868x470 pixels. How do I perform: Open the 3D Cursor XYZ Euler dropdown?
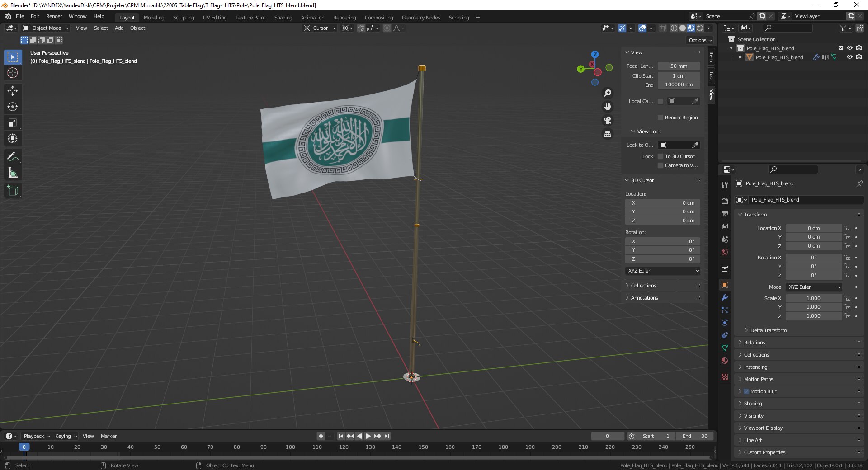[x=663, y=271]
